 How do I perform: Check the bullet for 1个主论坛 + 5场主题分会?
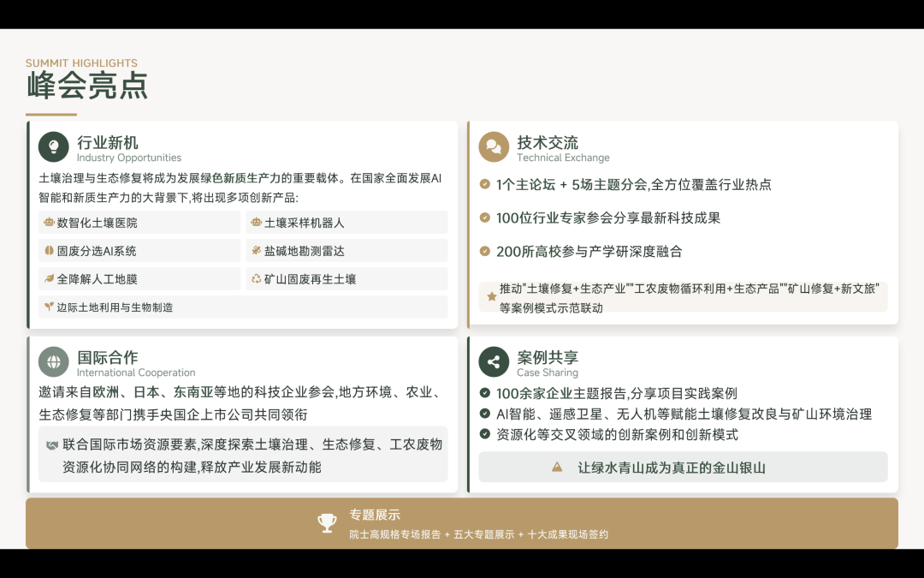tap(484, 184)
